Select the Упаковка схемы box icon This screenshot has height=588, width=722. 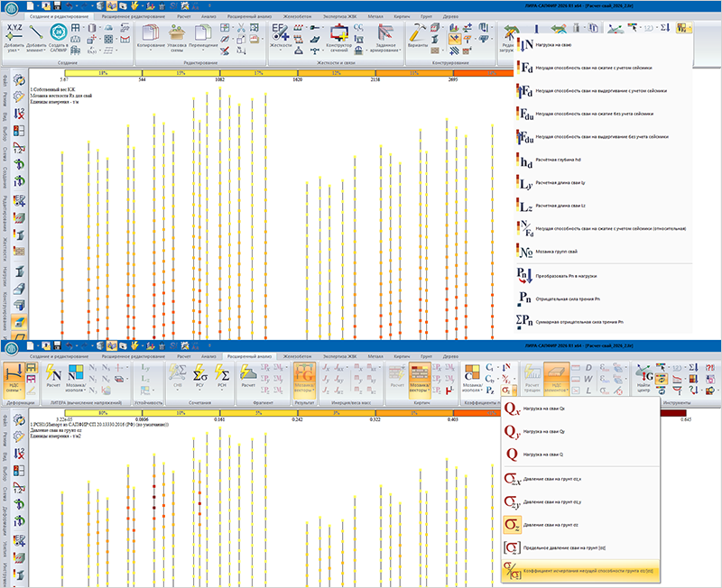(x=177, y=32)
